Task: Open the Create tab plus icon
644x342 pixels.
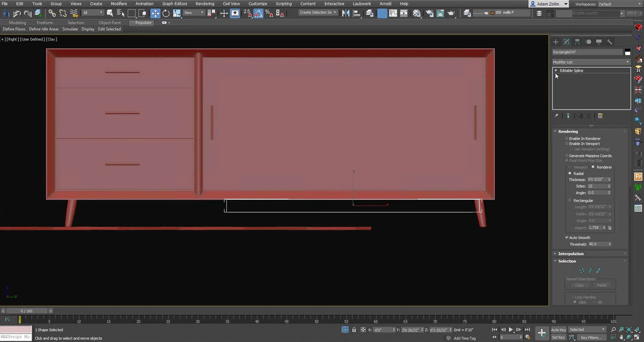Action: click(556, 42)
